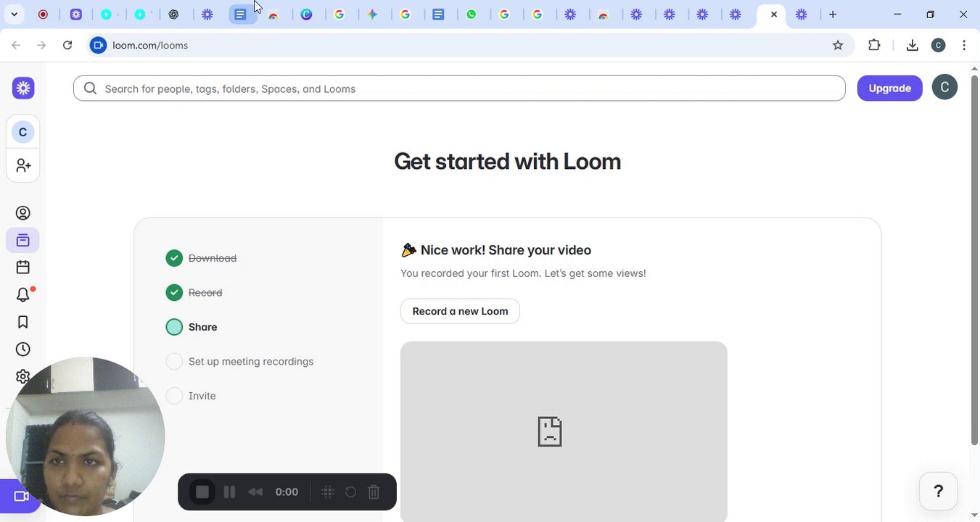Click the search magnifier icon
Image resolution: width=980 pixels, height=522 pixels.
90,88
